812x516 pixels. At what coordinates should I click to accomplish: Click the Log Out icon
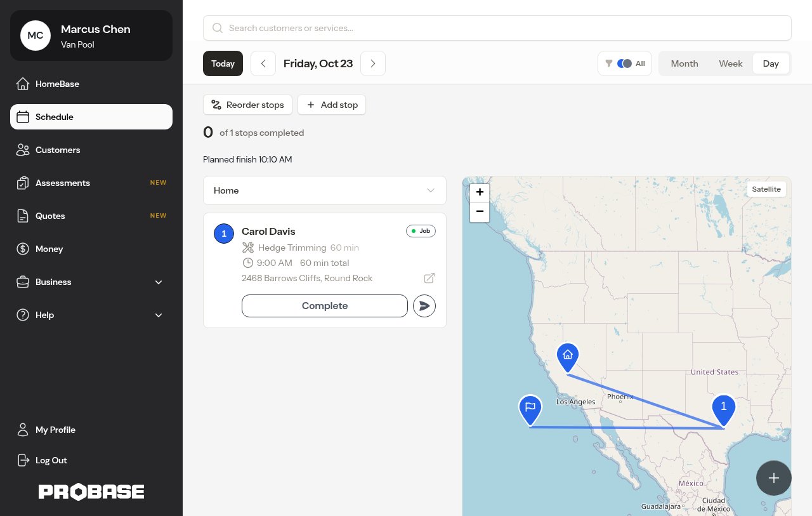click(x=23, y=460)
